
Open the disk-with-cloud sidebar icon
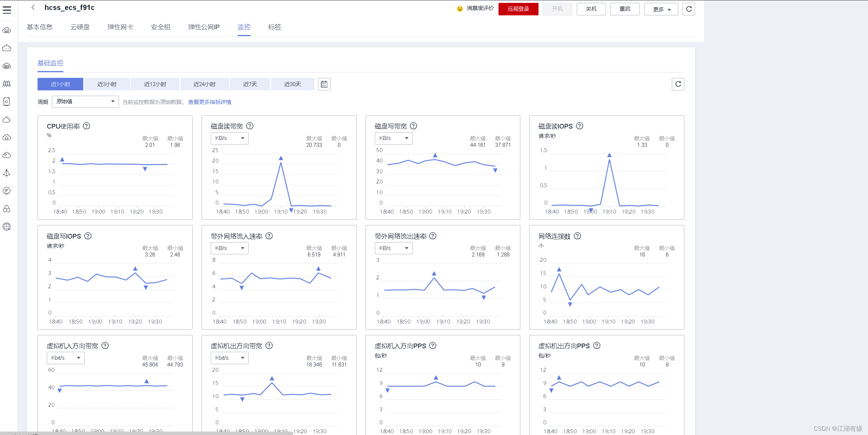7,101
